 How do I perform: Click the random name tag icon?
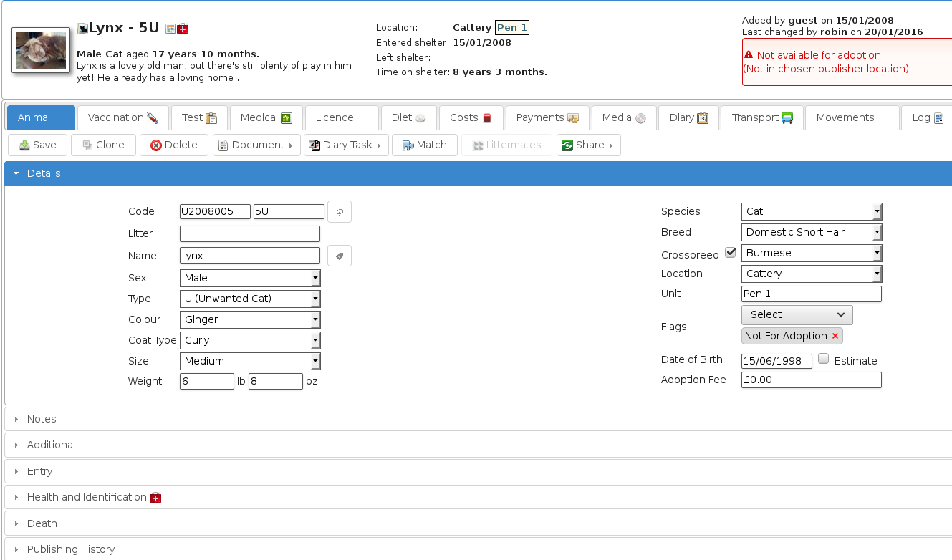click(x=340, y=256)
